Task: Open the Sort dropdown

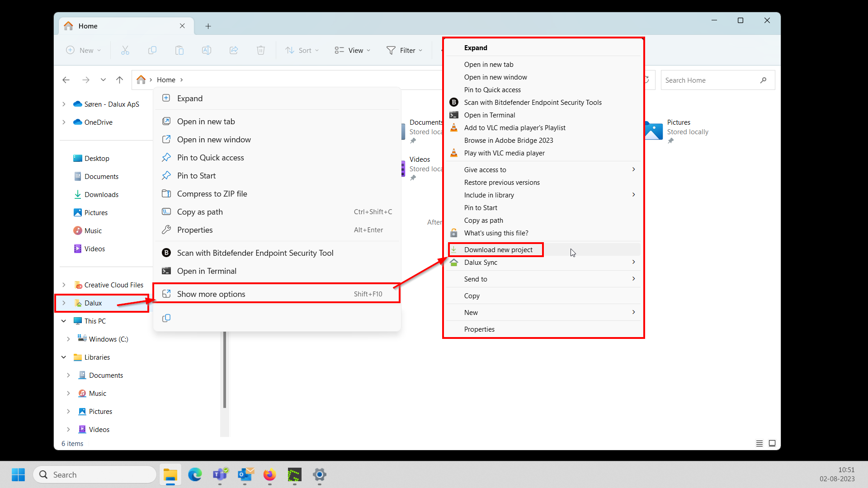Action: 302,50
